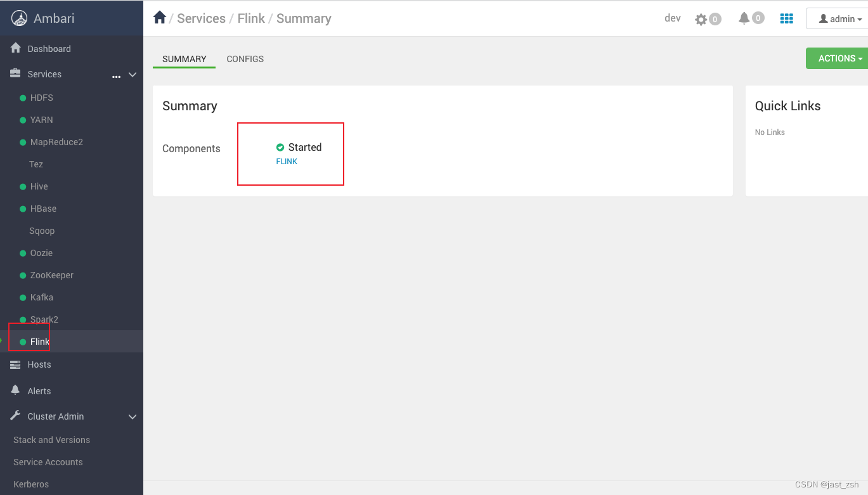This screenshot has height=495, width=868.
Task: Select the Kafka service
Action: click(x=42, y=297)
